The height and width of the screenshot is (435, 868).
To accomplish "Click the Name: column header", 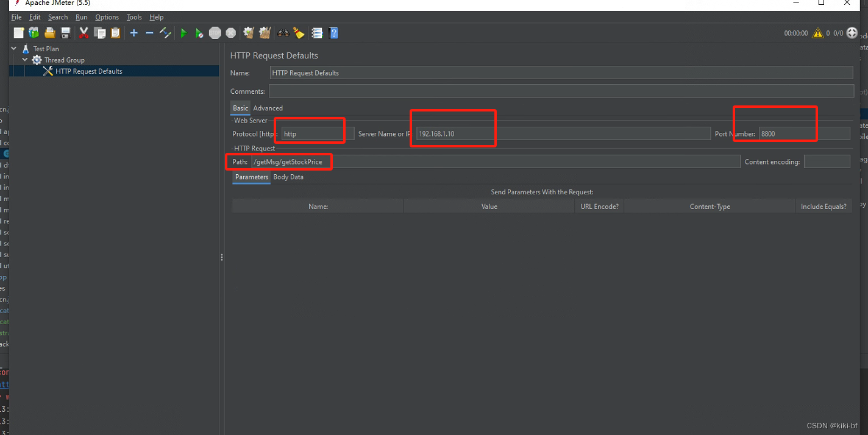I will click(318, 206).
